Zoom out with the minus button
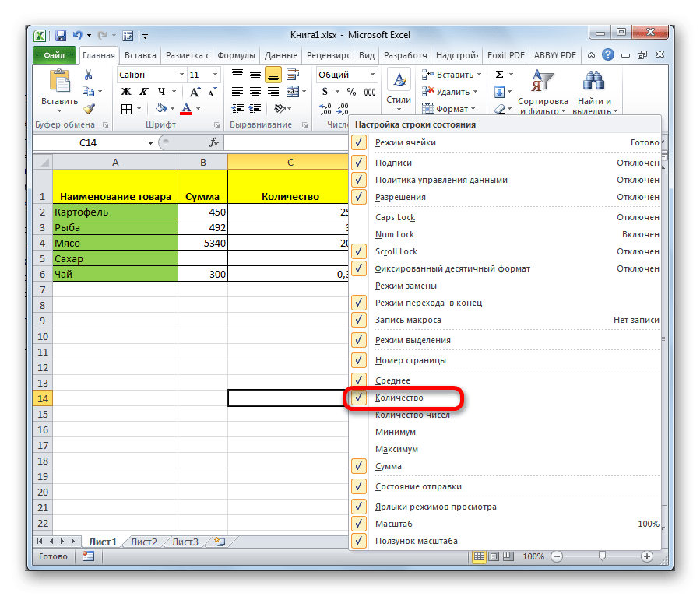700x596 pixels. pos(557,556)
